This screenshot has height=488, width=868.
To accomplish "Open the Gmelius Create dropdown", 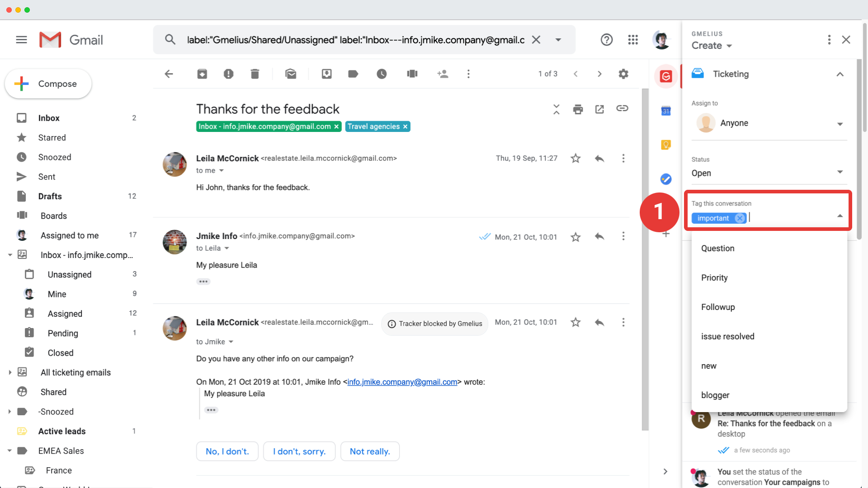I will 712,46.
